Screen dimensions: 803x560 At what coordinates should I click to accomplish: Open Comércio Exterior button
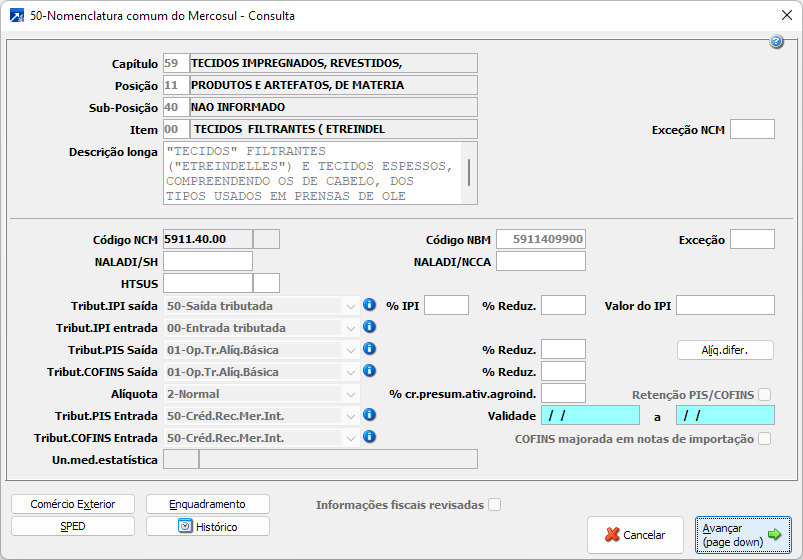73,504
